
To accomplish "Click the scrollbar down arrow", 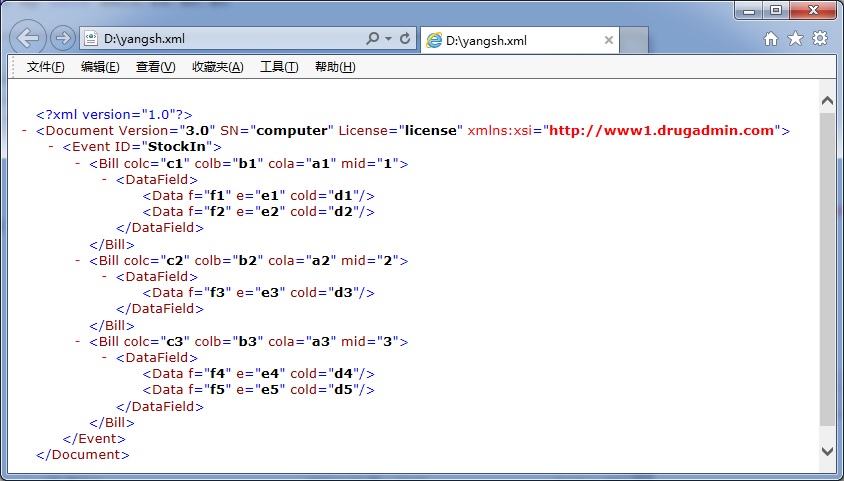I will (x=827, y=451).
